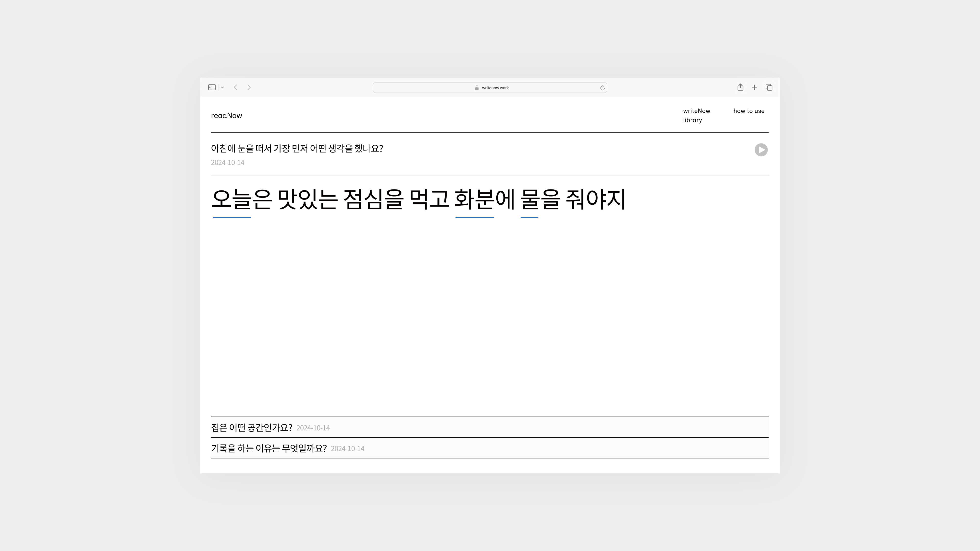
Task: Open the Share icon in the toolbar
Action: (740, 87)
